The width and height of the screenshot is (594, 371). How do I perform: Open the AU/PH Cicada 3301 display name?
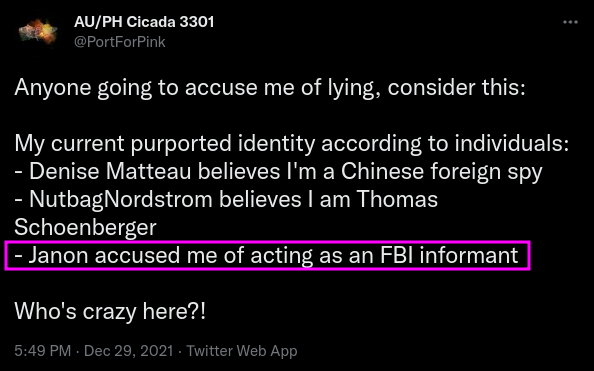(144, 22)
